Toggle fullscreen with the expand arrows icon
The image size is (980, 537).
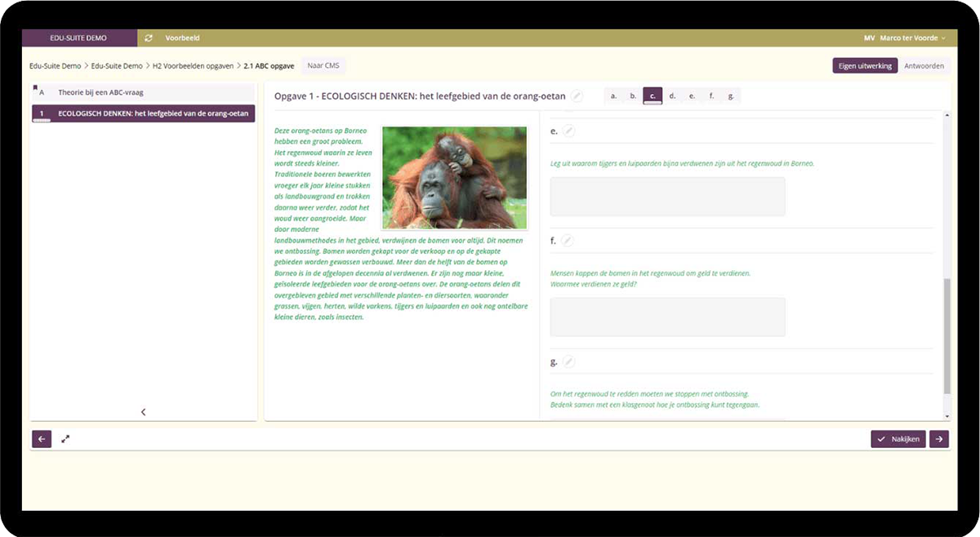[x=65, y=439]
